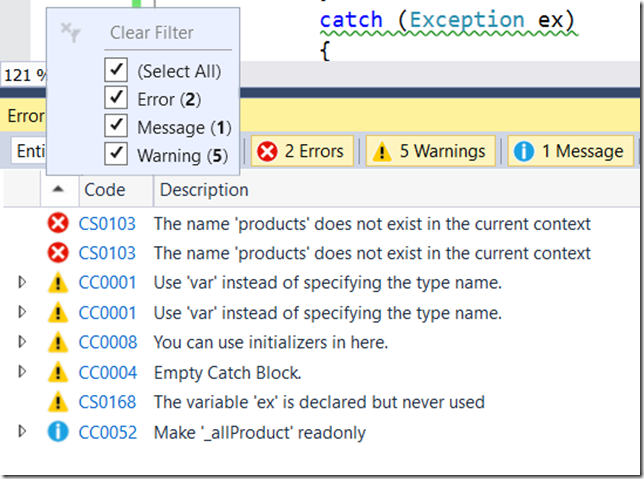
Task: Toggle the 5 Warnings filter button
Action: 430,151
